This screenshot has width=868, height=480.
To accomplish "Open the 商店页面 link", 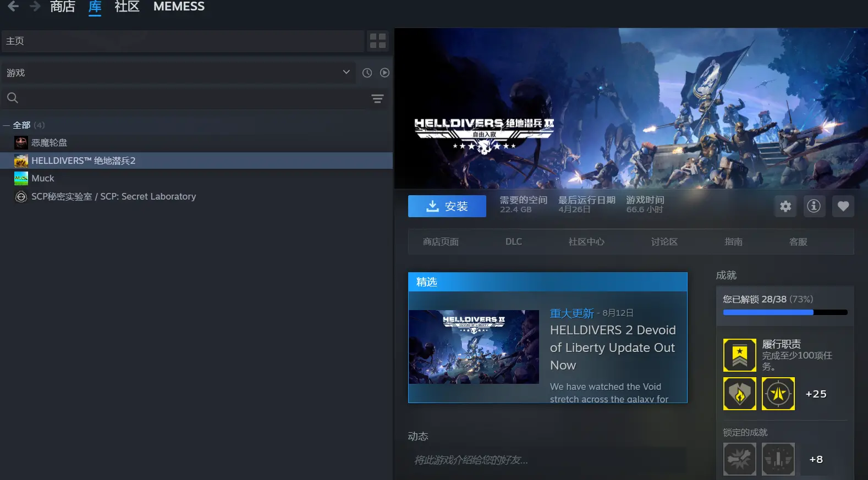I will (x=441, y=242).
